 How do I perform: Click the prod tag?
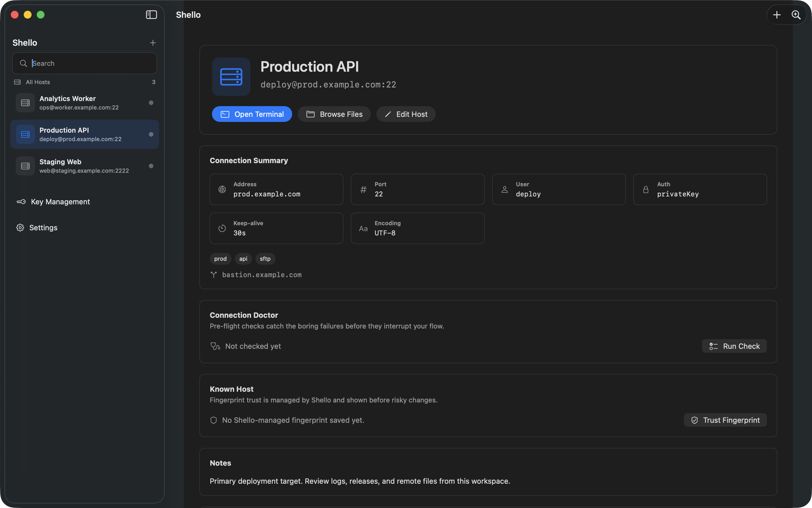click(x=220, y=259)
